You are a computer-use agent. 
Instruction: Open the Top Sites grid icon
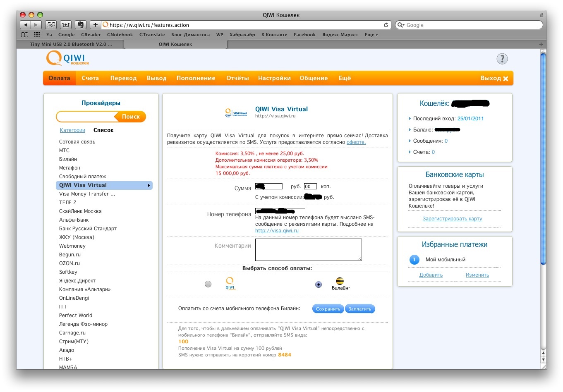(x=37, y=35)
